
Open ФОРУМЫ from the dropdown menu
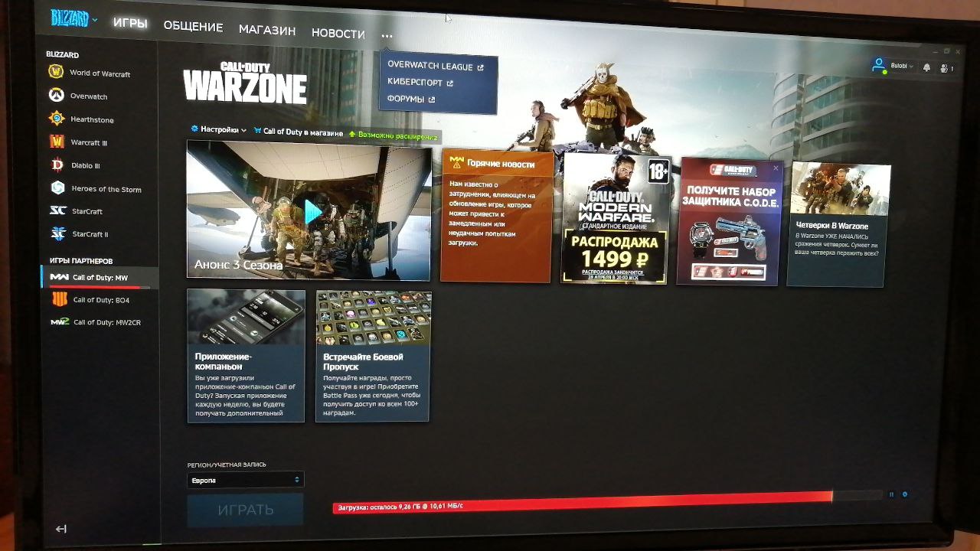[411, 99]
